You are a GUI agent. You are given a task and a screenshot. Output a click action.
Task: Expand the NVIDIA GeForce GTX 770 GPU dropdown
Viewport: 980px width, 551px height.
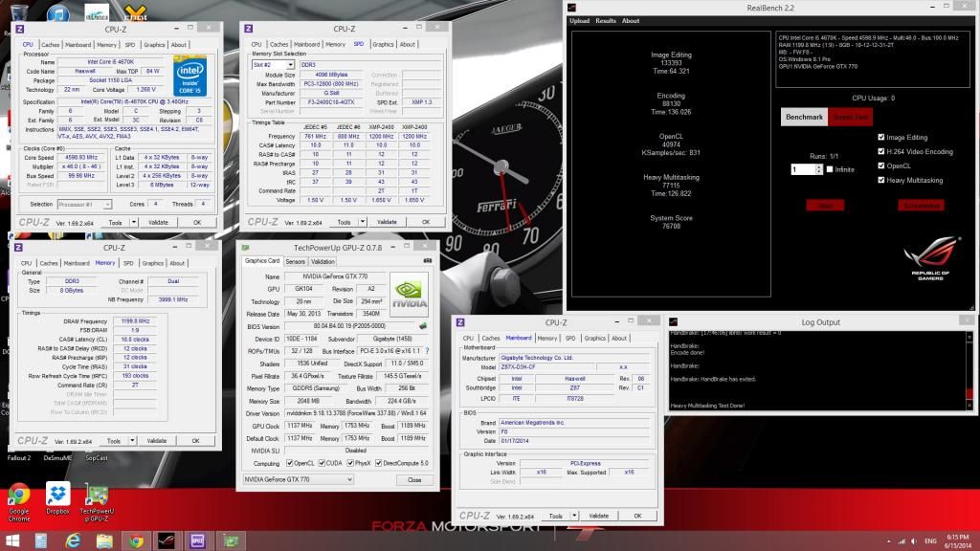(297, 479)
